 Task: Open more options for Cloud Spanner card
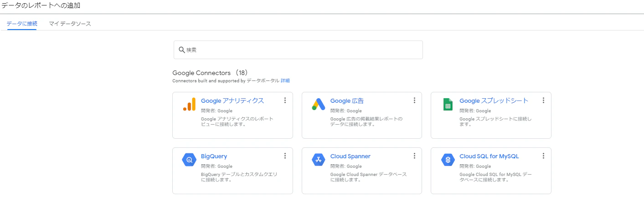click(x=414, y=156)
